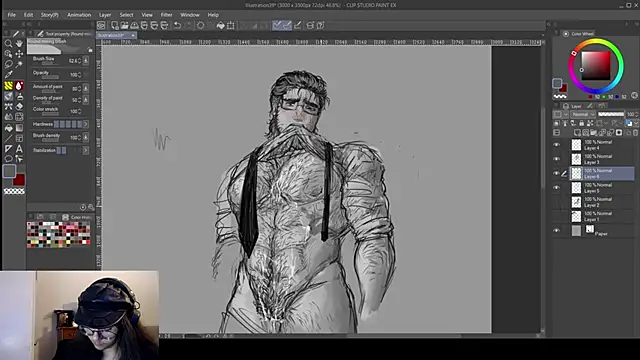This screenshot has height=360, width=640.
Task: Pick color in the color wheel square
Action: pyautogui.click(x=596, y=66)
